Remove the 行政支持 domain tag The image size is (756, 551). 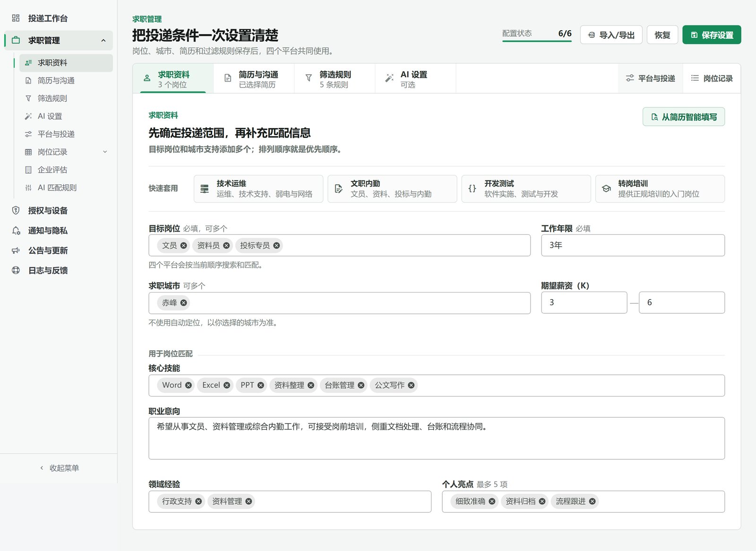198,501
